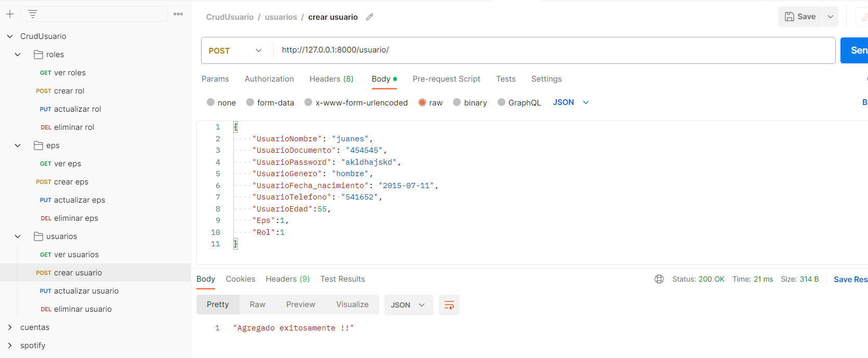Open the roles folder icon
Image resolution: width=868 pixels, height=358 pixels.
[38, 55]
